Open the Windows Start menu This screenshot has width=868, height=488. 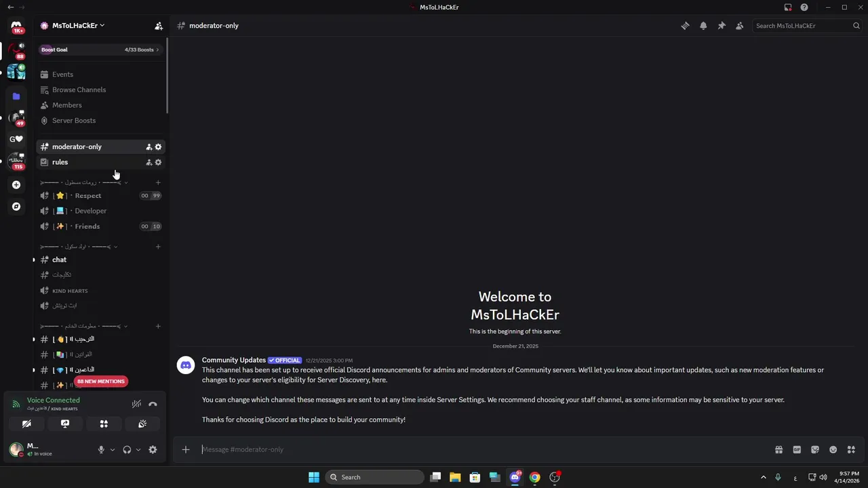[314, 477]
